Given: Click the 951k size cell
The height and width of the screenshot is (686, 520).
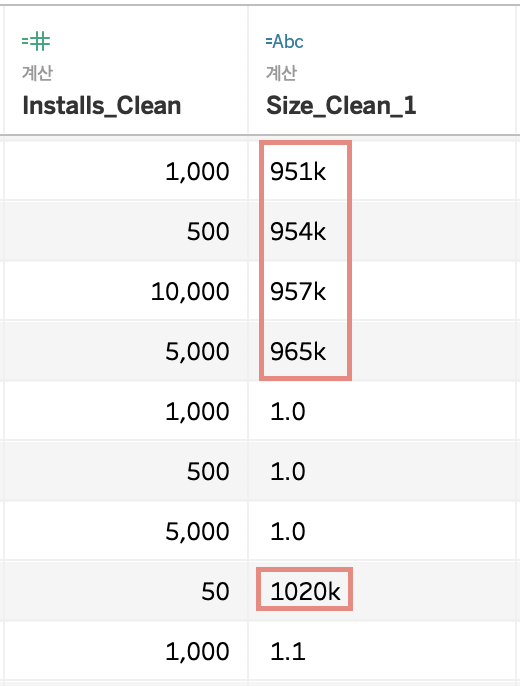Looking at the screenshot, I should [298, 171].
